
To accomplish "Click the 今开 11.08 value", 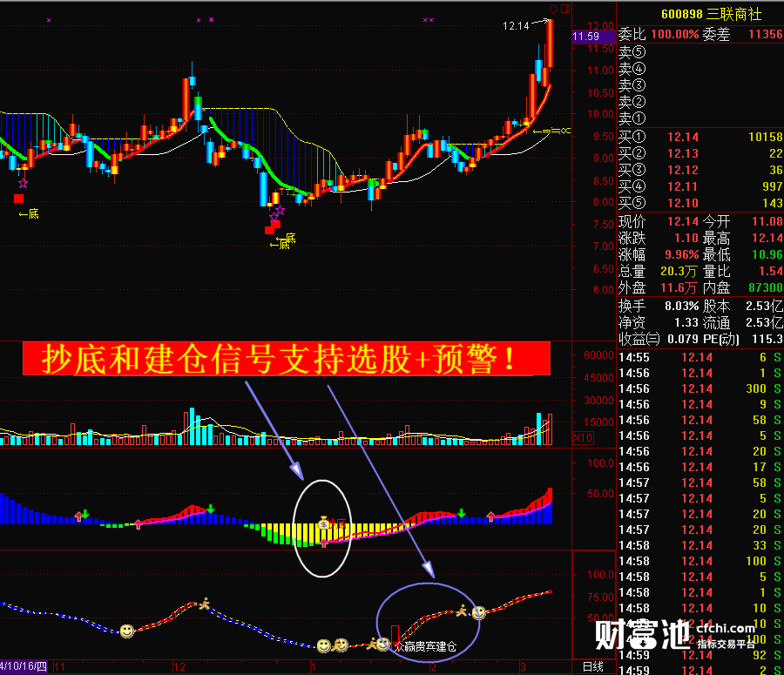I will [x=767, y=221].
